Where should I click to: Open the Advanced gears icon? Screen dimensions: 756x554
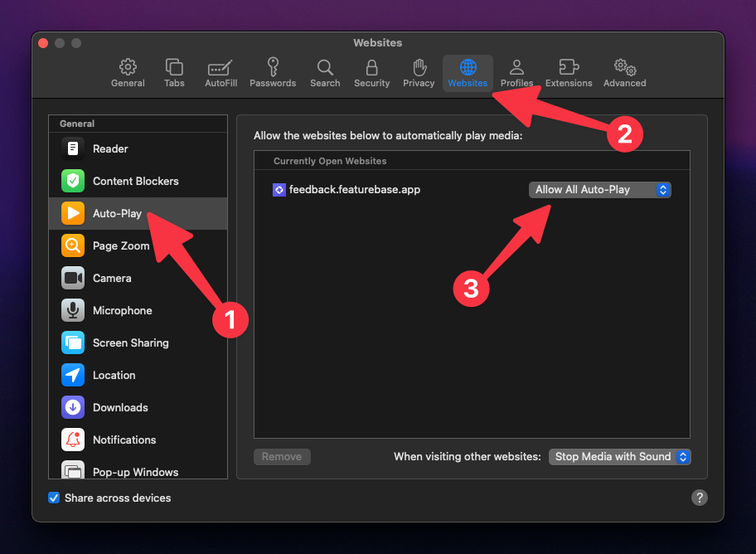click(625, 67)
